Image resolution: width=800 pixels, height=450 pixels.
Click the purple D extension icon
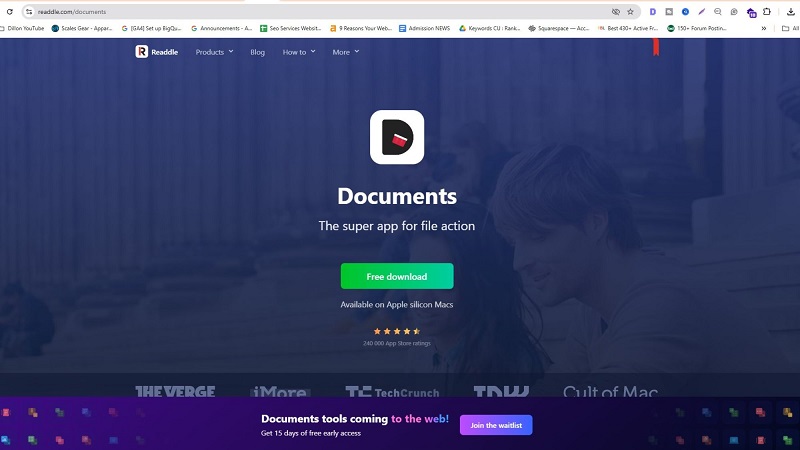pyautogui.click(x=652, y=12)
